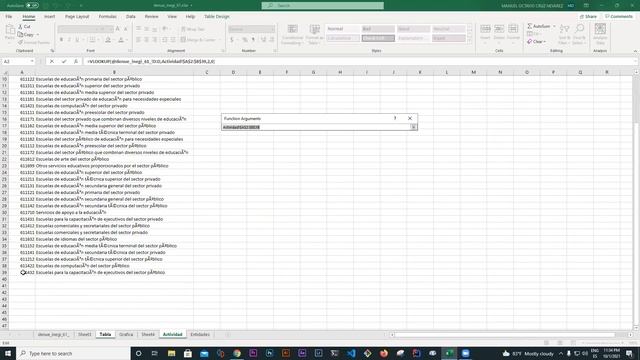
Task: Expand the Function Arguments range box
Action: 413,127
